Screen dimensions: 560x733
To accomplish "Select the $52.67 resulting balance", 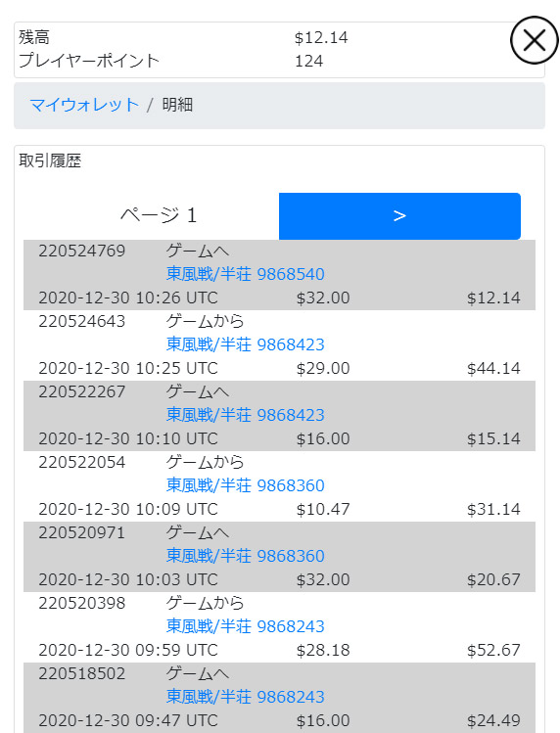I will [x=493, y=650].
